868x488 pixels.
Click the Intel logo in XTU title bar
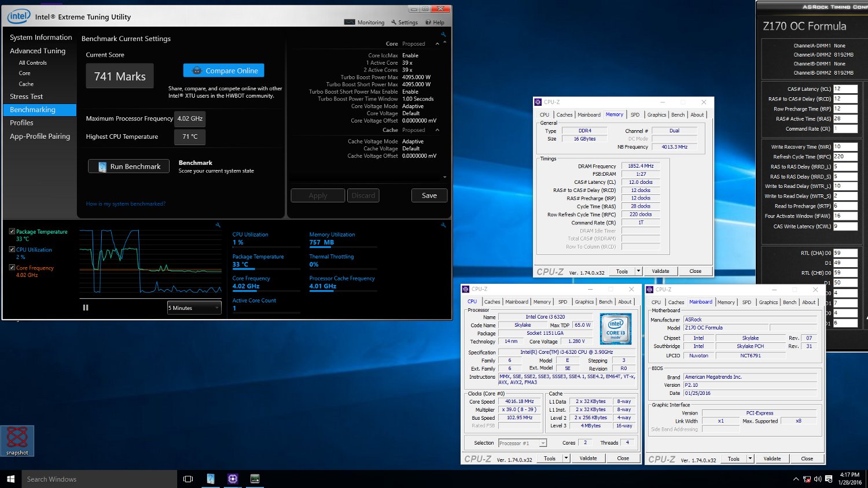click(19, 16)
